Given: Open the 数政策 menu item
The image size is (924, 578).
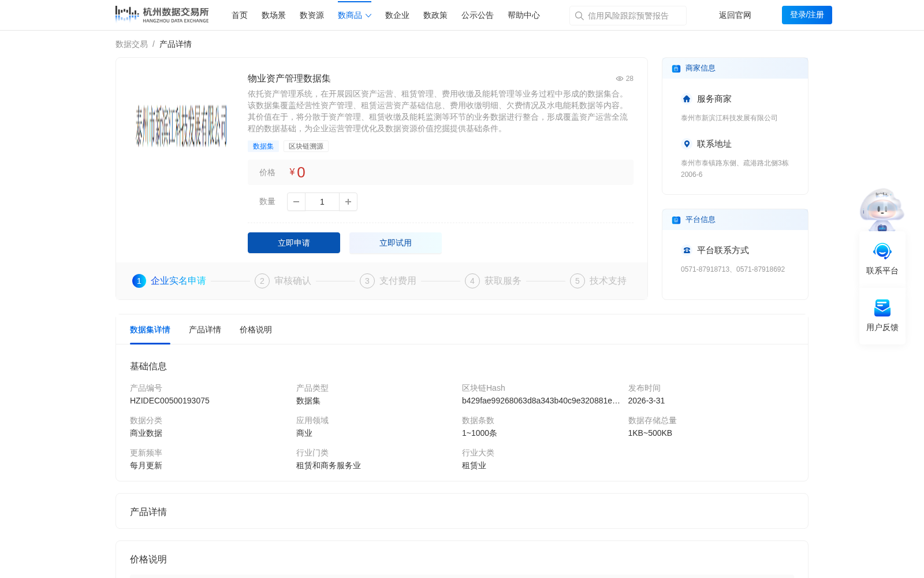Looking at the screenshot, I should (x=435, y=15).
